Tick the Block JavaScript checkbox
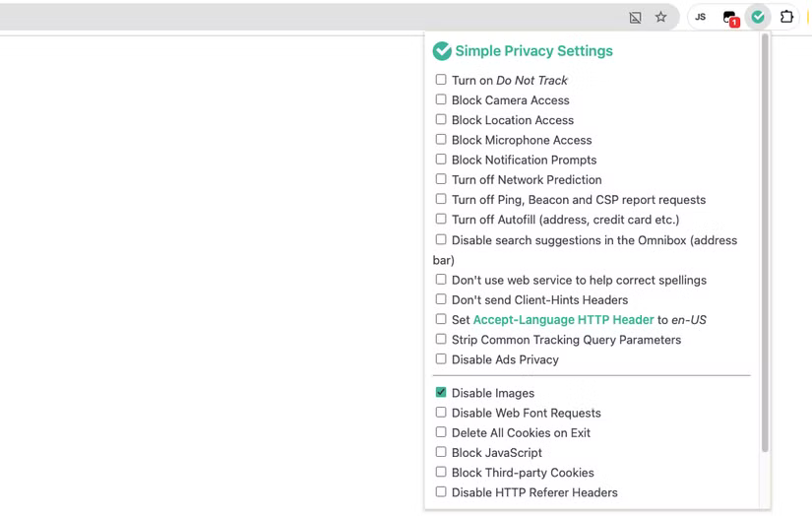This screenshot has width=812, height=516. pyautogui.click(x=441, y=452)
